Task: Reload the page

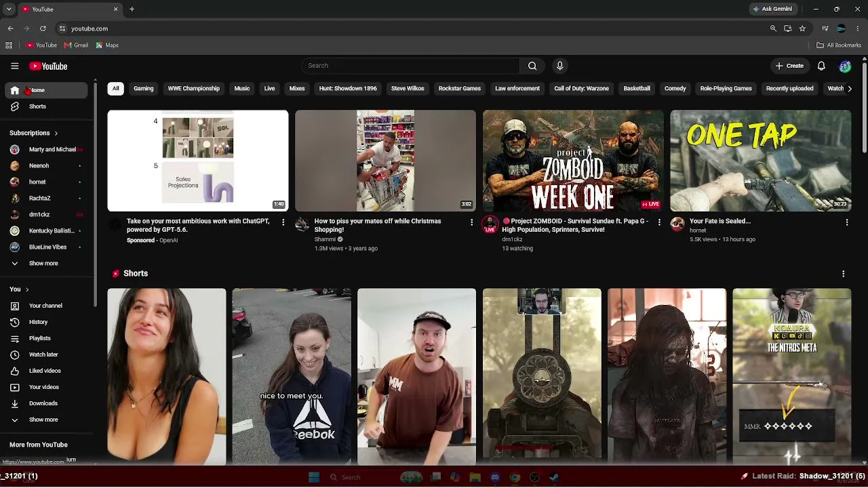Action: (43, 28)
